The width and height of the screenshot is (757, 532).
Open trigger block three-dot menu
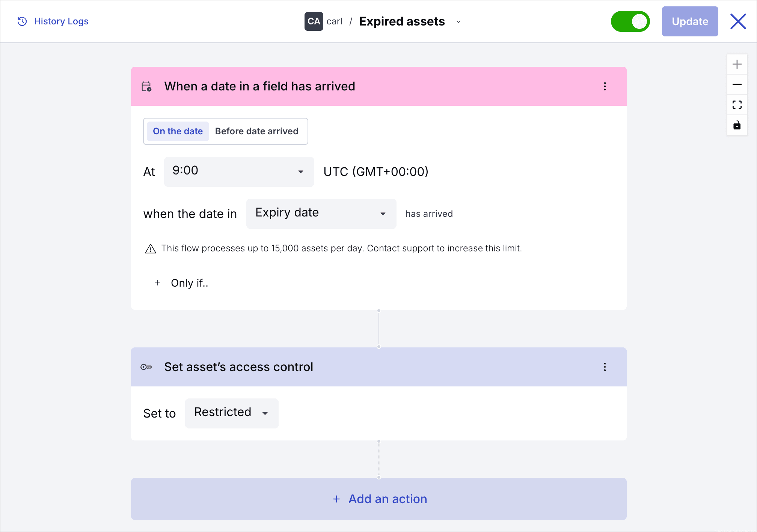605,86
